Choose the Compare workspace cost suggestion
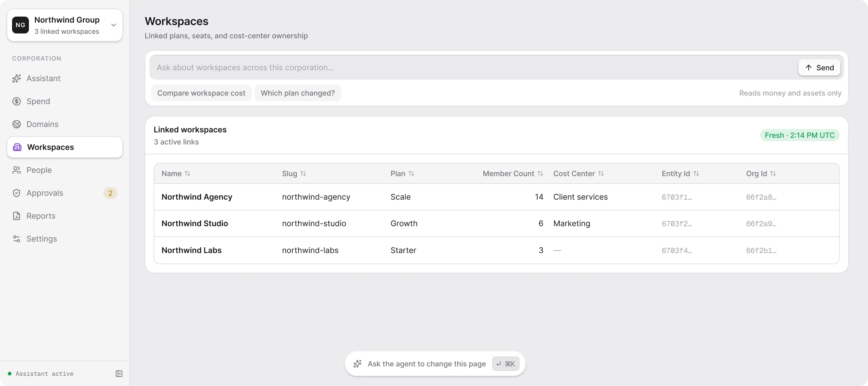Image resolution: width=868 pixels, height=386 pixels. click(x=201, y=93)
